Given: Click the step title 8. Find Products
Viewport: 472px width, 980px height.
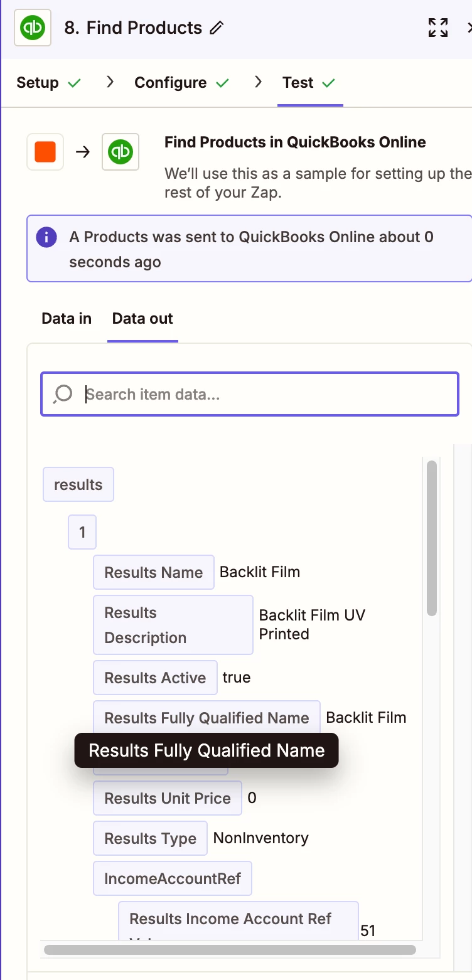Looking at the screenshot, I should coord(133,28).
